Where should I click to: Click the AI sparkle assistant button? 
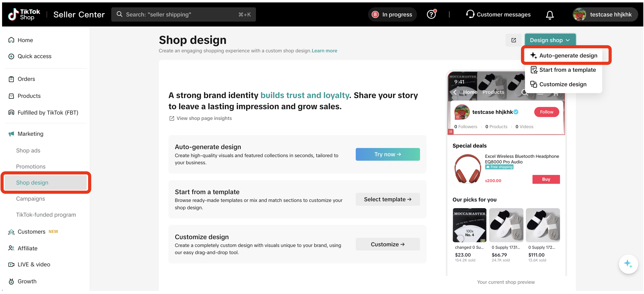[x=628, y=264]
